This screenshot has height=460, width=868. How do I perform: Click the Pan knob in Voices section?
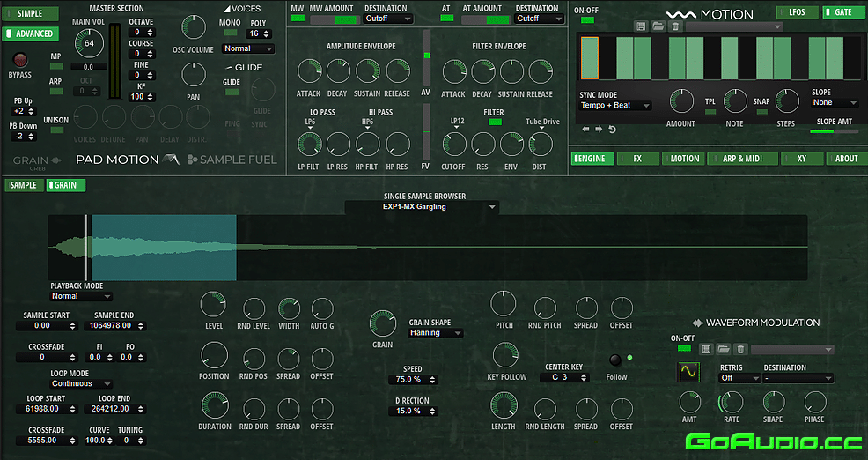click(193, 75)
